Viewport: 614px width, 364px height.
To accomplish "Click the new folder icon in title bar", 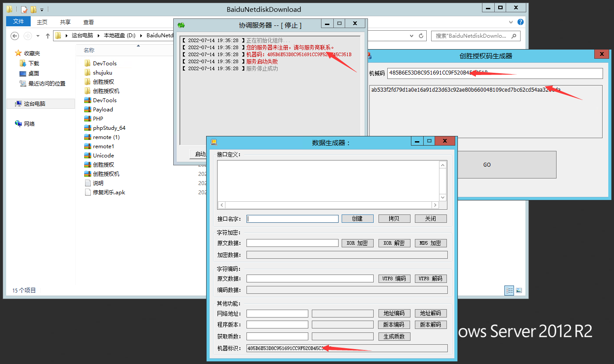I will [33, 9].
